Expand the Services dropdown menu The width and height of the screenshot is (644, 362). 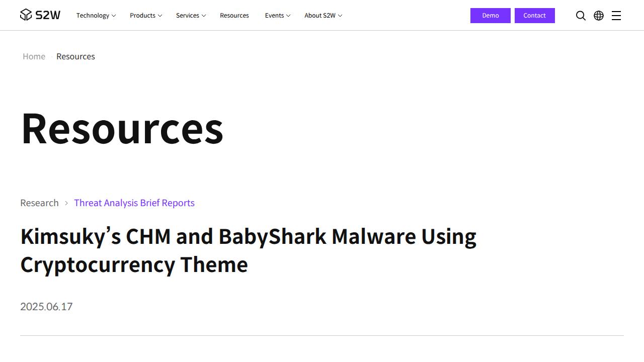click(191, 16)
